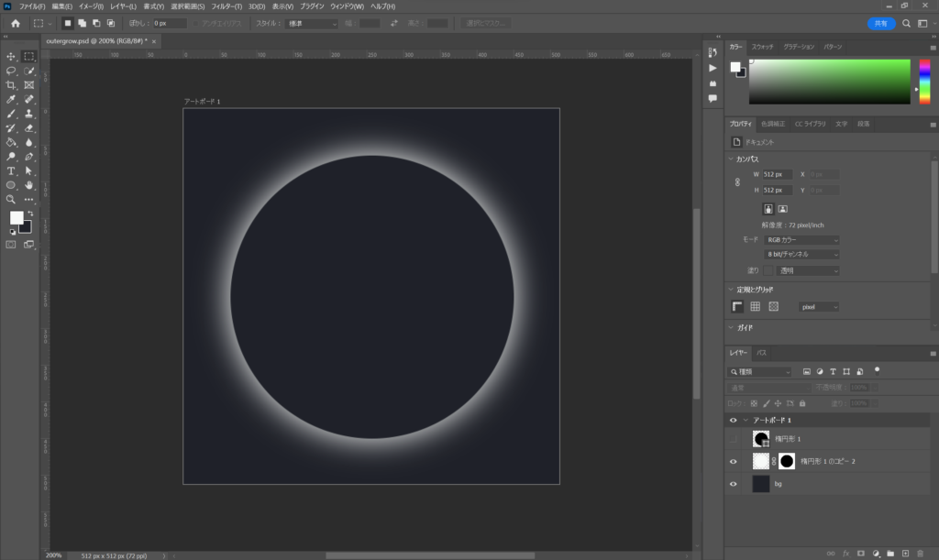Show the hidden 楕円形 1 layer

(x=733, y=439)
